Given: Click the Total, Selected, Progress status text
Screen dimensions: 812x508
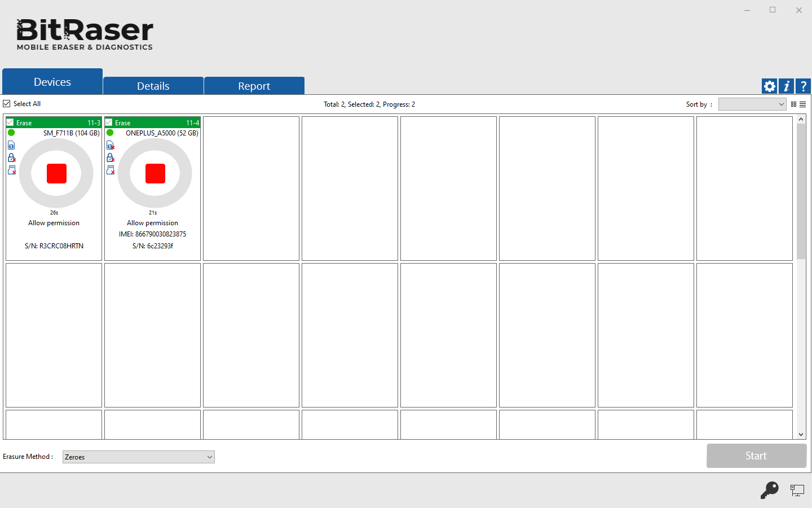Looking at the screenshot, I should click(369, 104).
